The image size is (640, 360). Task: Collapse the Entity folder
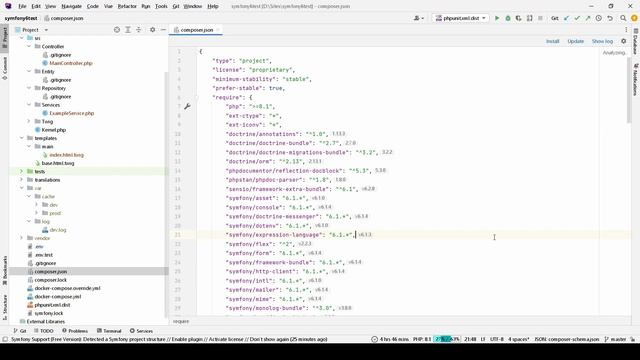coord(29,71)
